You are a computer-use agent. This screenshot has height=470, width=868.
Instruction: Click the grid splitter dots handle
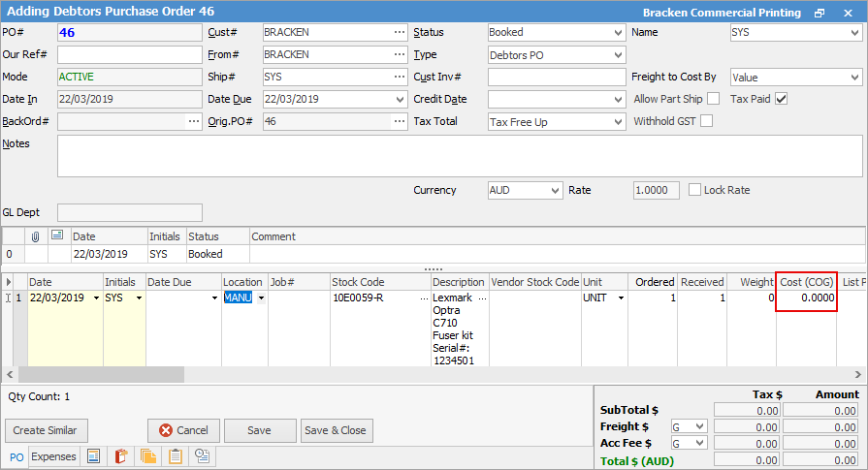point(434,269)
